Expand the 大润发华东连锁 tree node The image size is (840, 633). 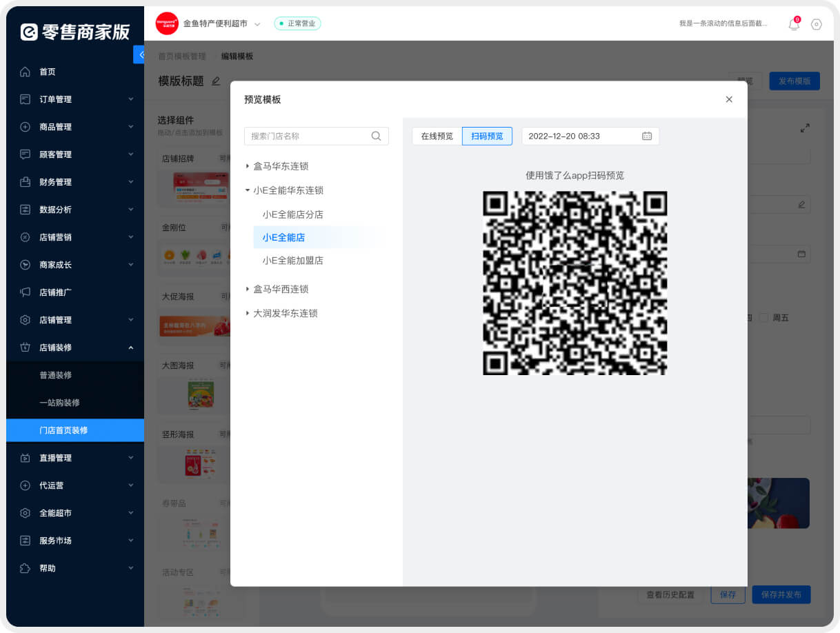248,313
